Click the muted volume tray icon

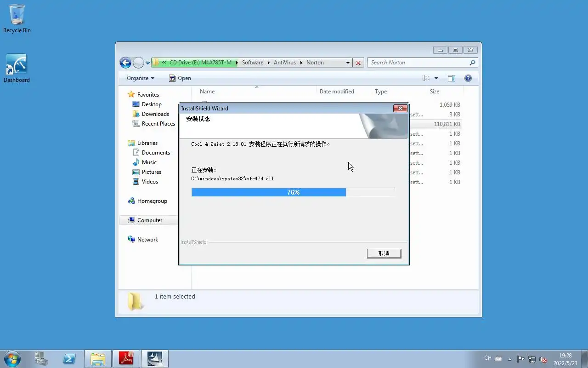543,359
